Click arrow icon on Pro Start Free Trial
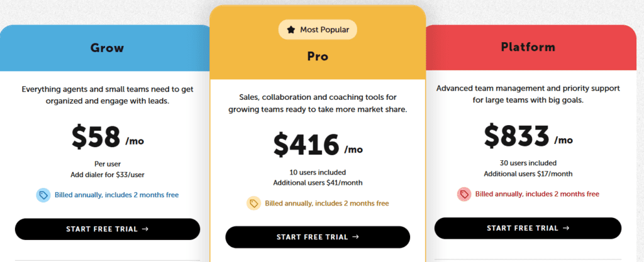Image resolution: width=644 pixels, height=262 pixels. click(x=355, y=237)
